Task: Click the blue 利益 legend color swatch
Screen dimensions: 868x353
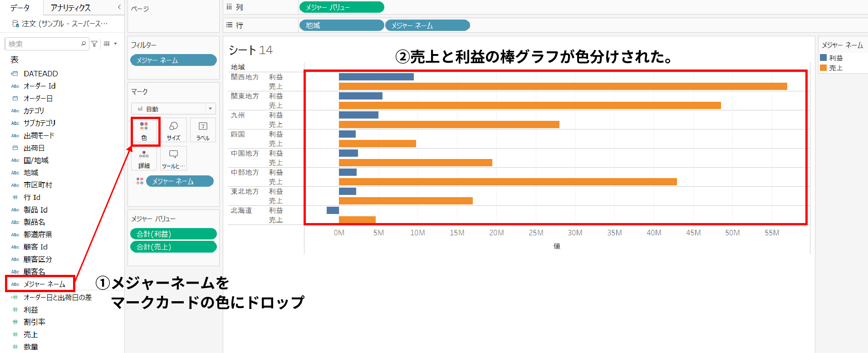Action: (823, 58)
